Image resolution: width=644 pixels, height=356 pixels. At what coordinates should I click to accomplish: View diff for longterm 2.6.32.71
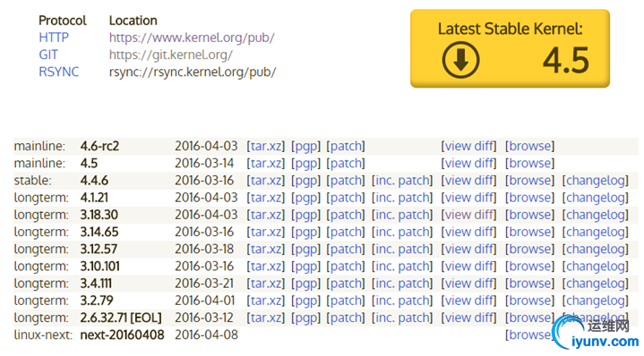(468, 318)
